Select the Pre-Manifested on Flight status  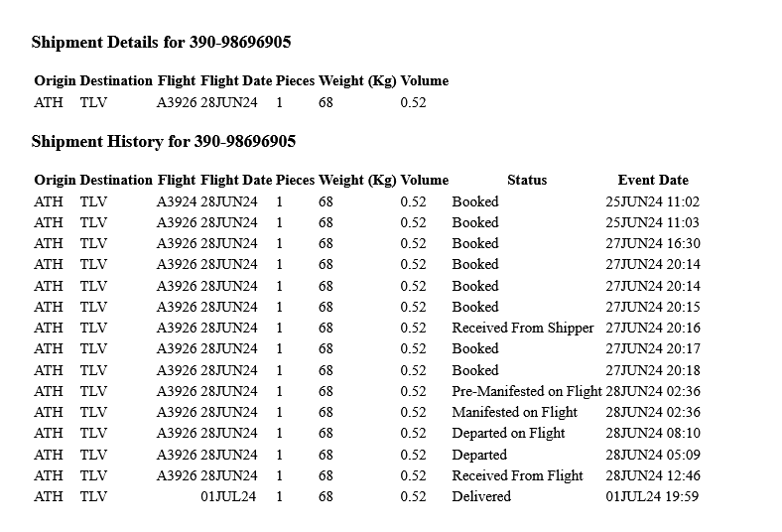(x=526, y=391)
